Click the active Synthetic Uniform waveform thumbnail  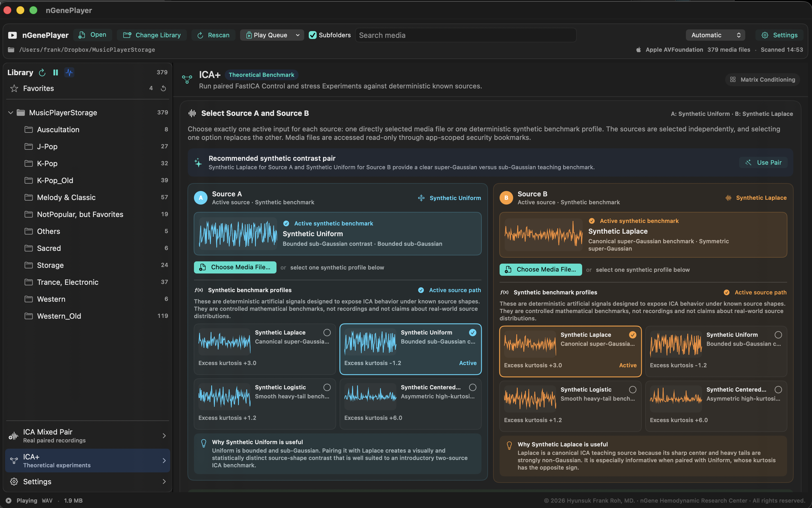(x=238, y=233)
